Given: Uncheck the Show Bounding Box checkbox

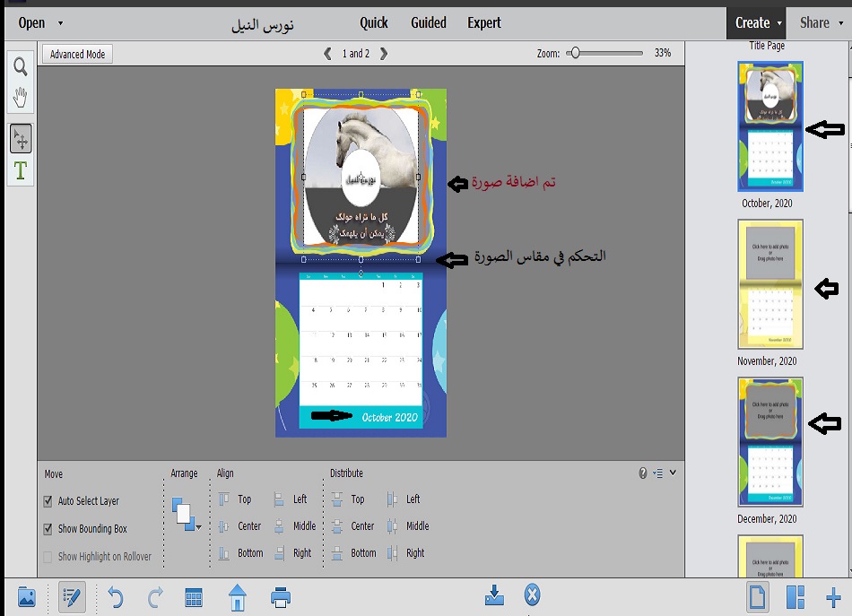Looking at the screenshot, I should point(48,529).
